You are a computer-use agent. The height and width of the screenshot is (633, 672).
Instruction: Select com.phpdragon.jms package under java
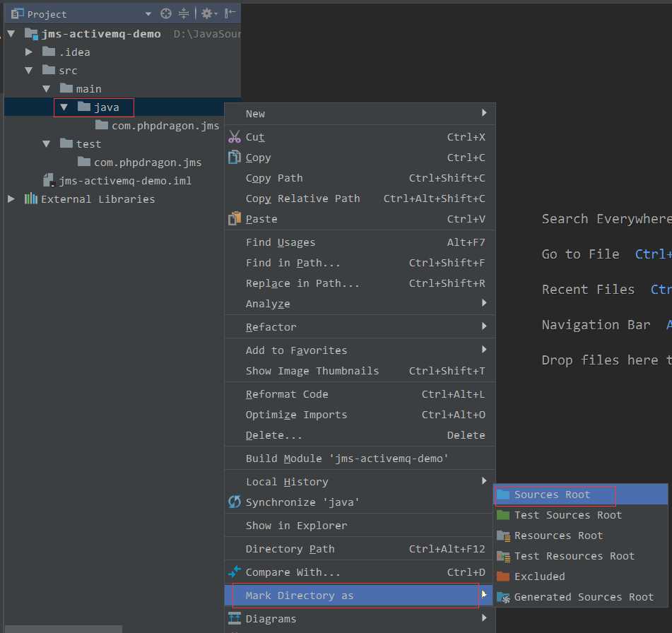165,126
